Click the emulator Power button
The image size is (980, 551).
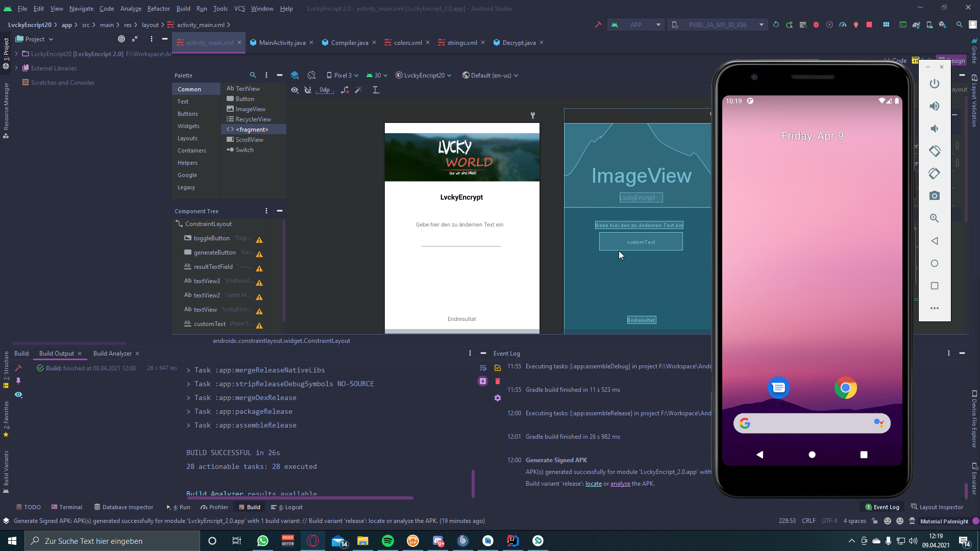point(934,84)
